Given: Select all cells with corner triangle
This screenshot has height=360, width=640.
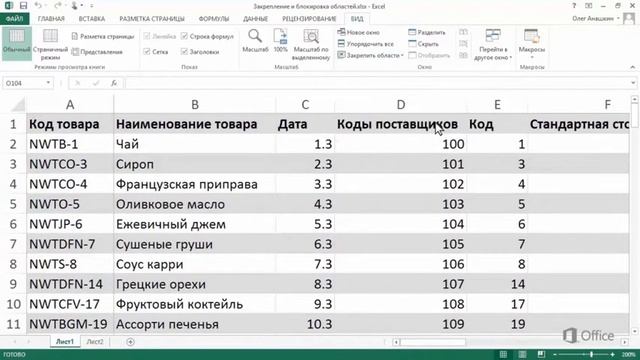Looking at the screenshot, I should coord(18,105).
